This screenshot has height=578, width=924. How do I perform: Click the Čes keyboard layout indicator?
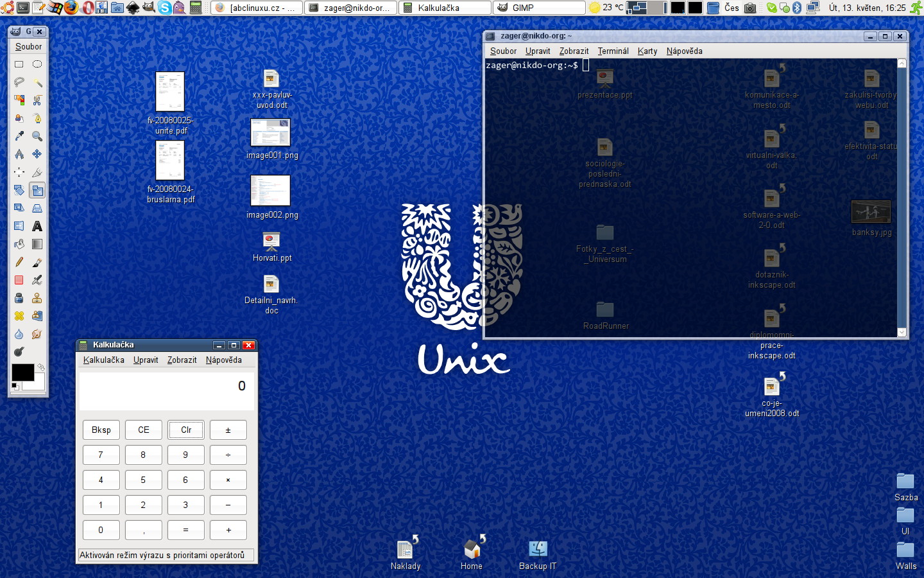click(x=732, y=8)
